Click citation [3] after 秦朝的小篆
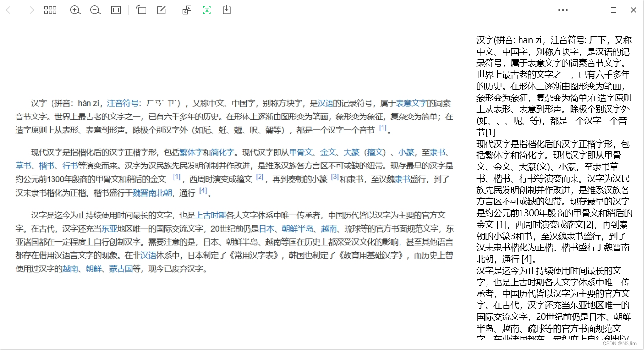 [335, 177]
